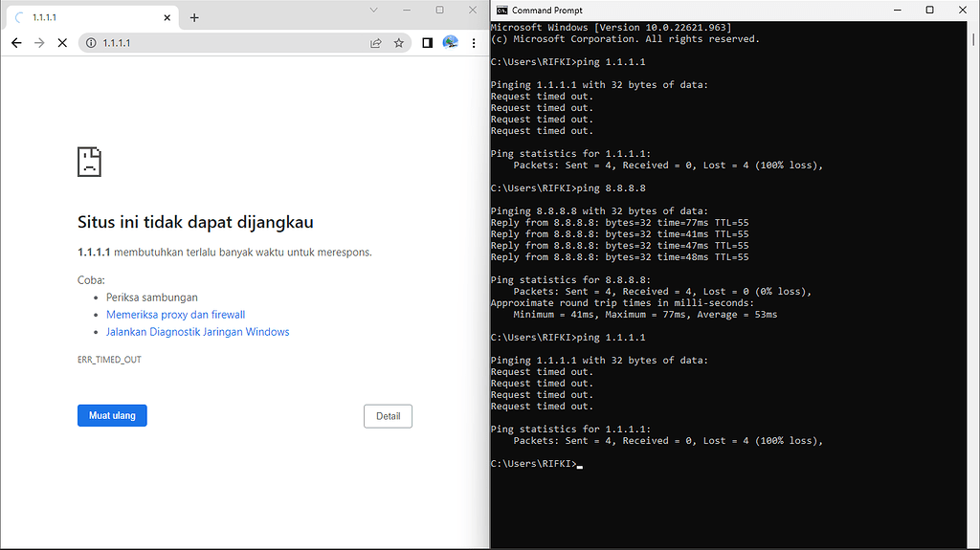Select the 1.1.1.1 browser tab

[x=93, y=17]
